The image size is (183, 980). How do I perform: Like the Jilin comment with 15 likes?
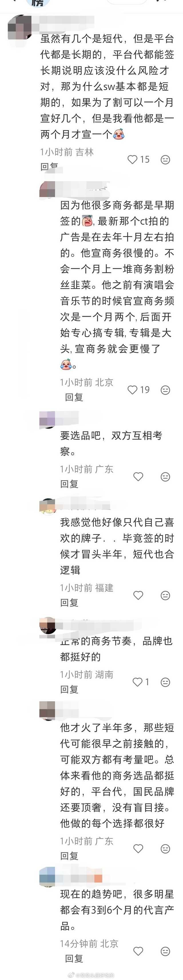[132, 159]
